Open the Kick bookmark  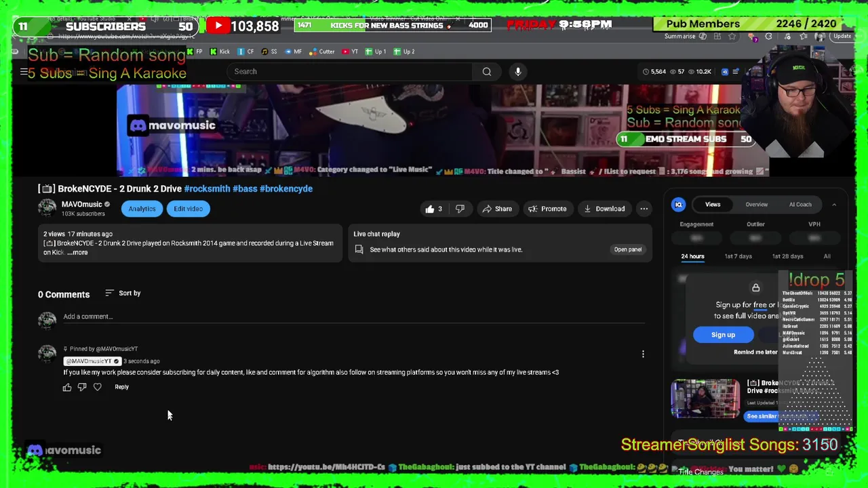220,52
